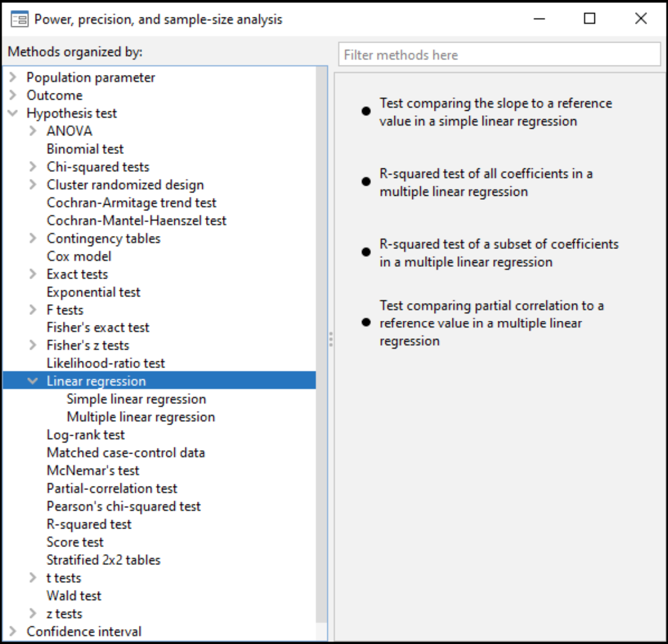Screen dimensions: 668x644
Task: Expand the Contingency tables node
Action: (x=33, y=238)
